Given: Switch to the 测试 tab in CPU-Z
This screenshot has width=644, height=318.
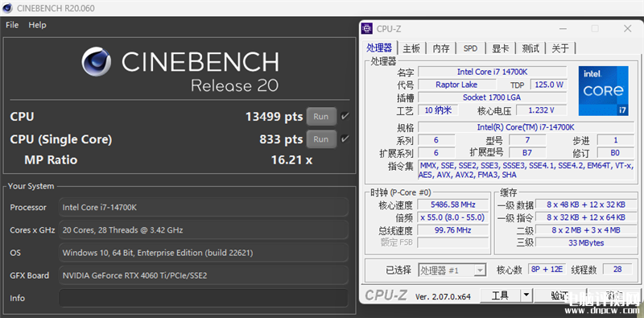Looking at the screenshot, I should [530, 48].
